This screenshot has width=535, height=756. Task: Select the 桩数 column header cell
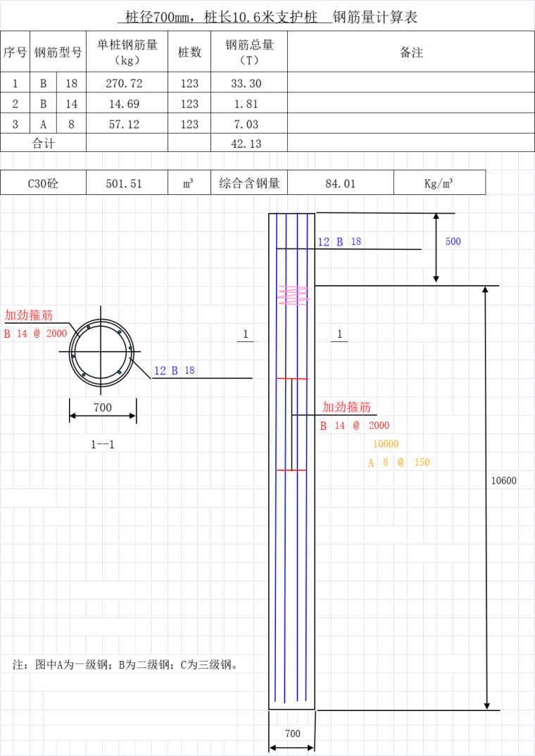click(x=189, y=52)
